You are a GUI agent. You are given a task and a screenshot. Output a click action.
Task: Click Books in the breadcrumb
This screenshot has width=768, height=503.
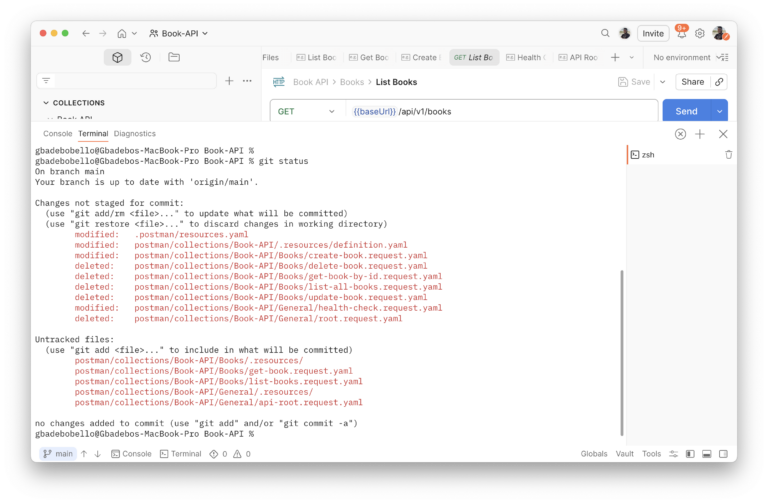click(352, 82)
